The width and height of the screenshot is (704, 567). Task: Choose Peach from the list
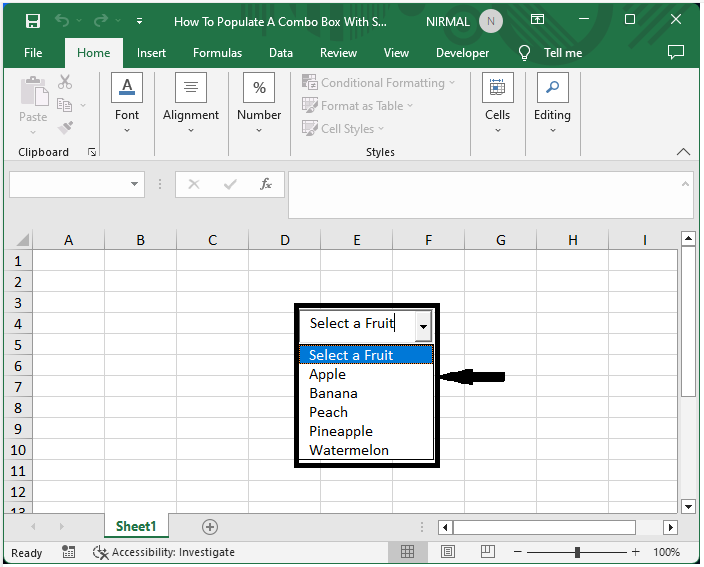click(366, 412)
